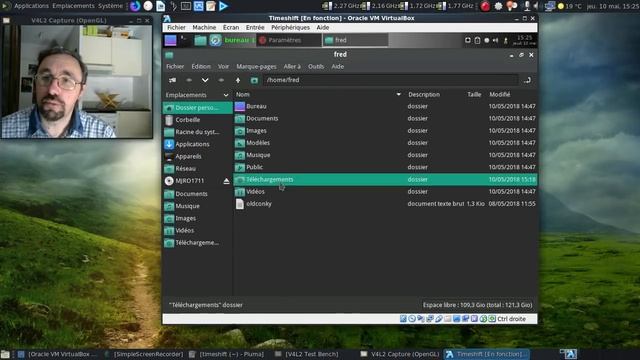Viewport: 640px width, 360px height.
Task: Open the Marque-pages menu
Action: 256,67
